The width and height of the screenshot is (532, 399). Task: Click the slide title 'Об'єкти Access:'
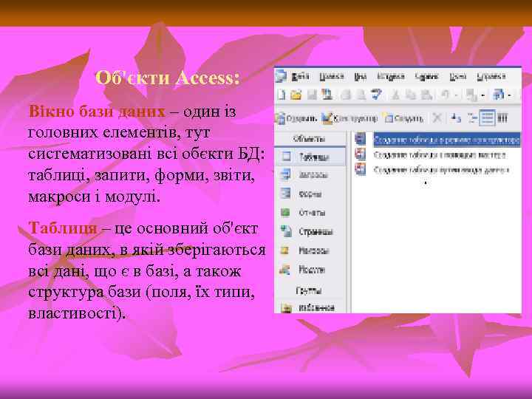click(168, 78)
